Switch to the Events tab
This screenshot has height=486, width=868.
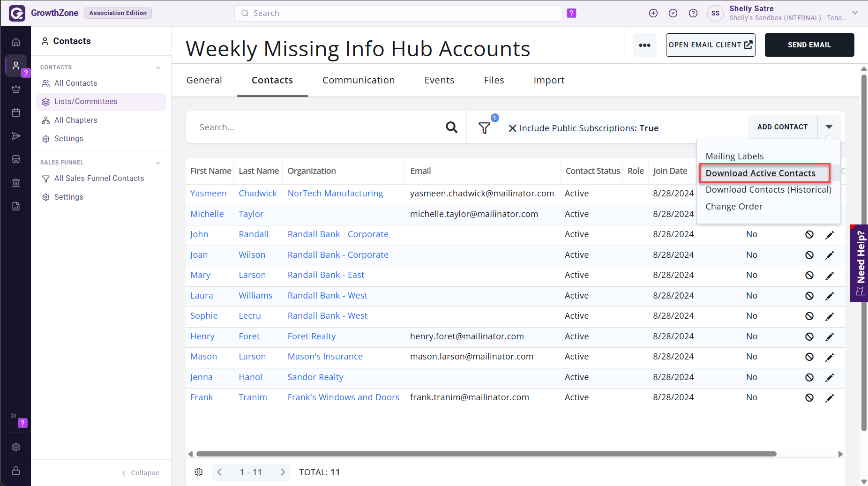[x=439, y=80]
